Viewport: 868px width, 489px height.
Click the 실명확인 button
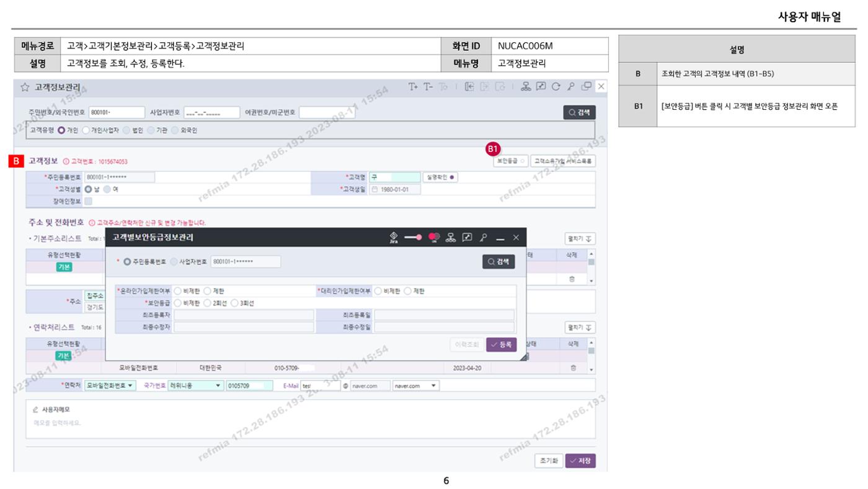[440, 177]
